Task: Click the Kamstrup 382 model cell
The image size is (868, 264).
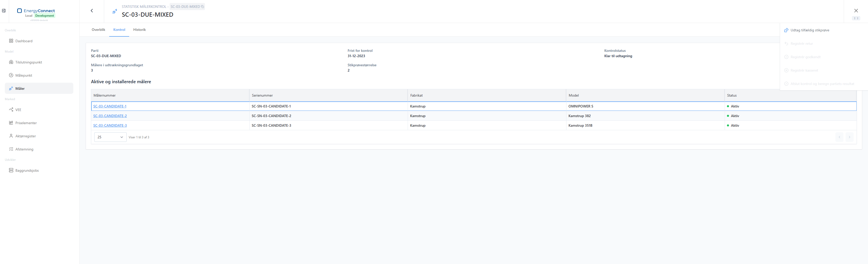Action: (645, 116)
